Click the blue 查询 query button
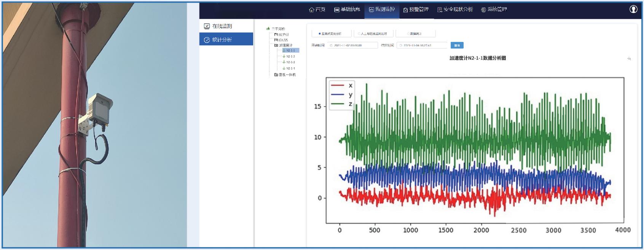This screenshot has width=644, height=250. (x=457, y=45)
